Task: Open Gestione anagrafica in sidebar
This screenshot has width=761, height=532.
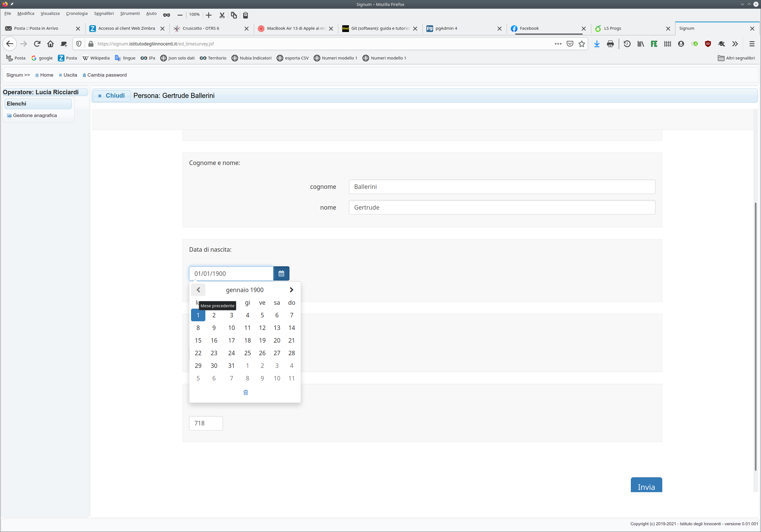Action: point(35,115)
